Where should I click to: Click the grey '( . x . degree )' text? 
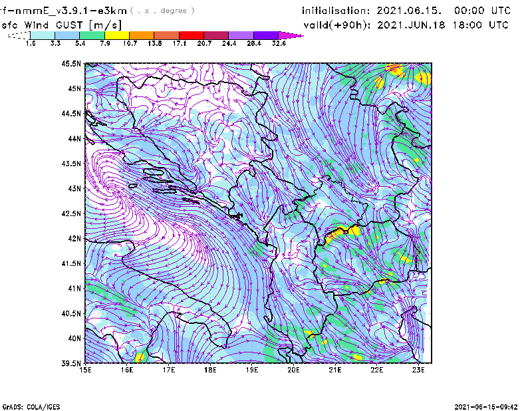point(162,11)
